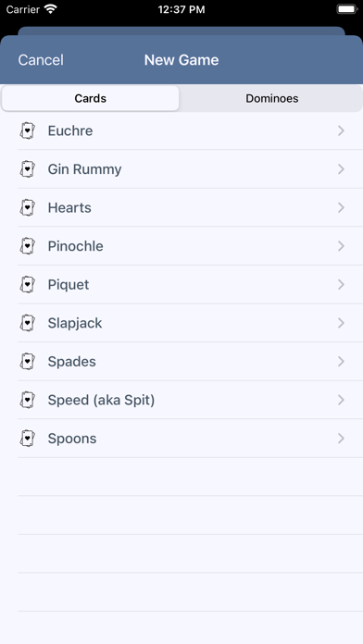Cancel the new game dialog
The height and width of the screenshot is (644, 363).
pyautogui.click(x=41, y=60)
